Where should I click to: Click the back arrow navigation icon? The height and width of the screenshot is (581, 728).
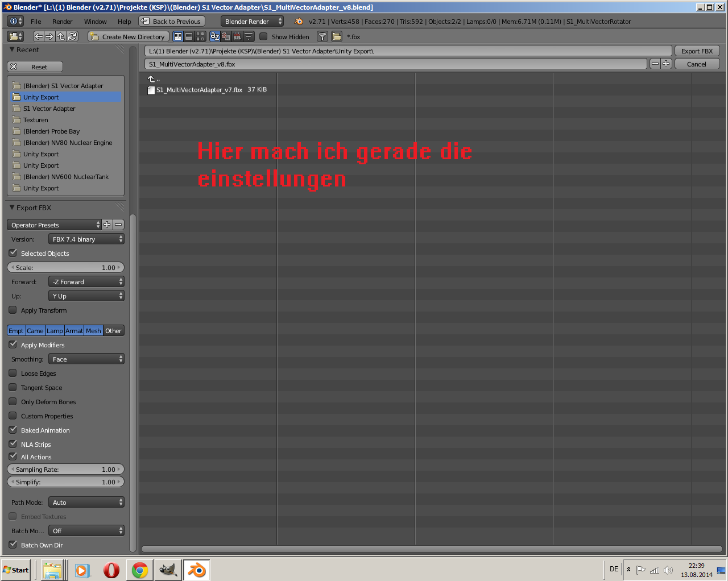(39, 36)
